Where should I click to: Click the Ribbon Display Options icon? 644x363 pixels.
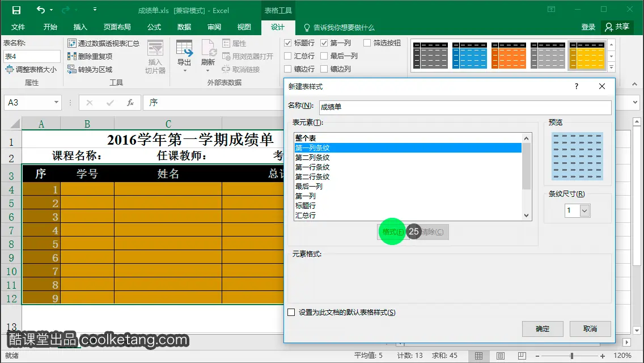551,9
